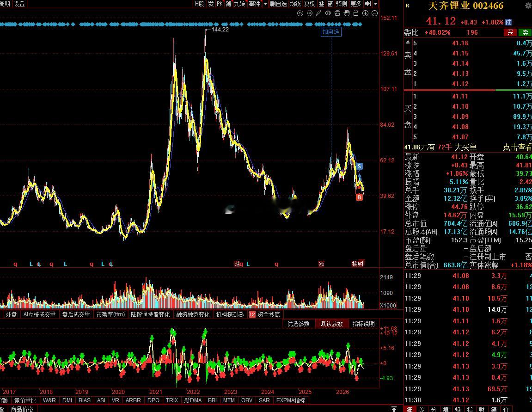Click the 点击查看 link
This screenshot has height=412, width=532.
(517, 148)
